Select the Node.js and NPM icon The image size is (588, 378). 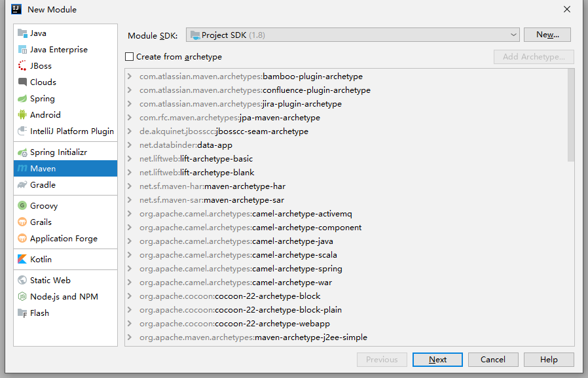(22, 296)
